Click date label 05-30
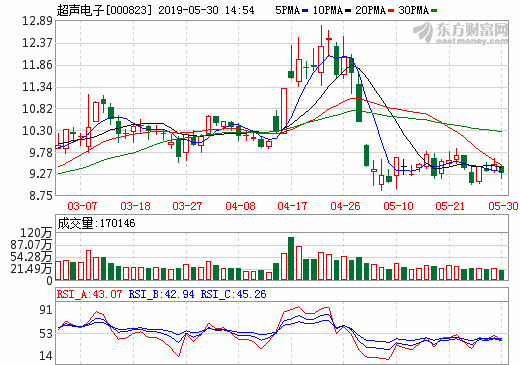The image size is (520, 365). point(503,206)
